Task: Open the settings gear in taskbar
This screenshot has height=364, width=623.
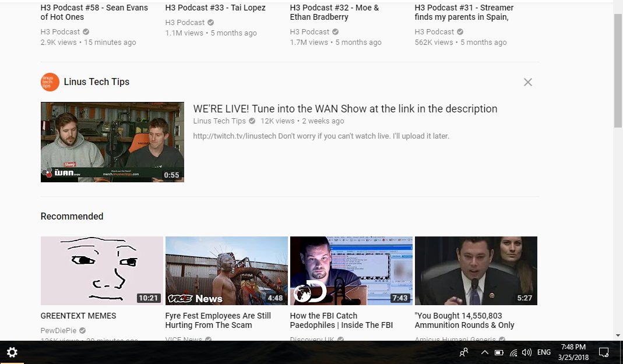Action: click(12, 352)
